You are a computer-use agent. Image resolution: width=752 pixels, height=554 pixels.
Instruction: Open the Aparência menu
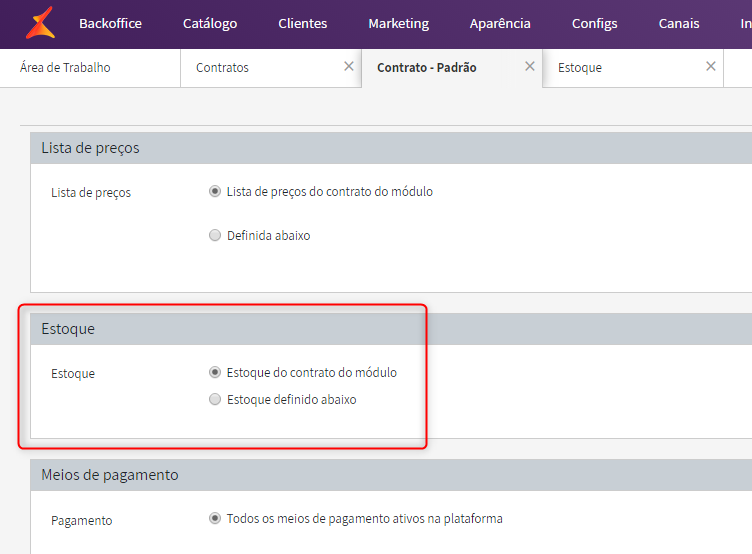coord(500,24)
